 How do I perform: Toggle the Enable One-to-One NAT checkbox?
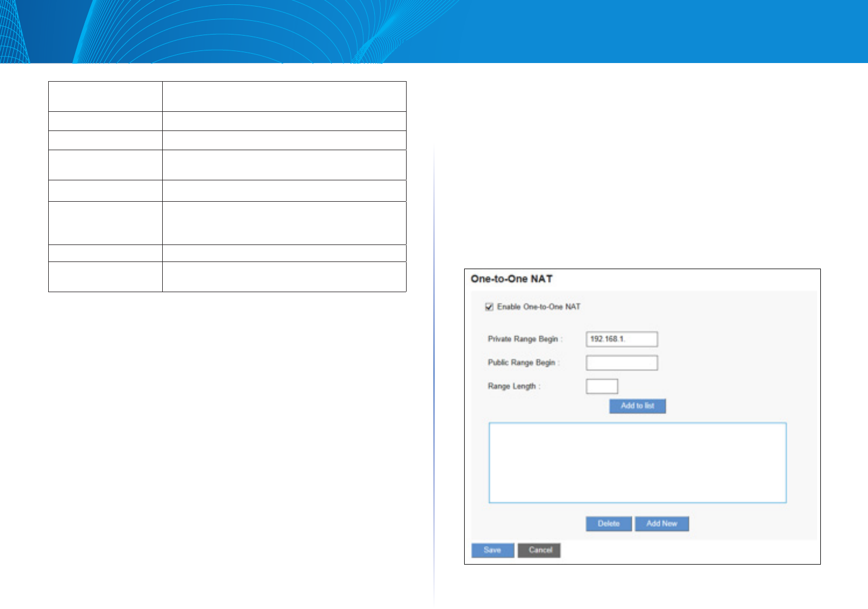click(x=489, y=307)
